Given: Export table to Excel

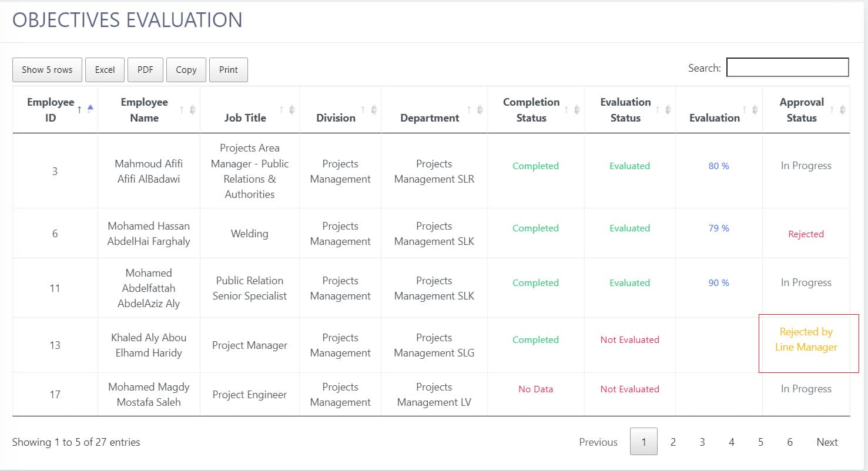Looking at the screenshot, I should click(x=105, y=70).
